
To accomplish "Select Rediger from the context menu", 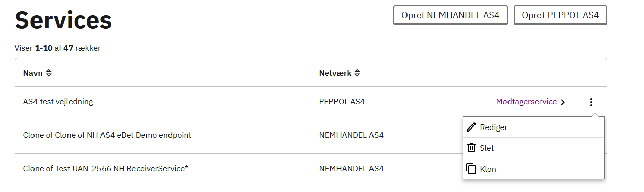I will click(x=534, y=127).
